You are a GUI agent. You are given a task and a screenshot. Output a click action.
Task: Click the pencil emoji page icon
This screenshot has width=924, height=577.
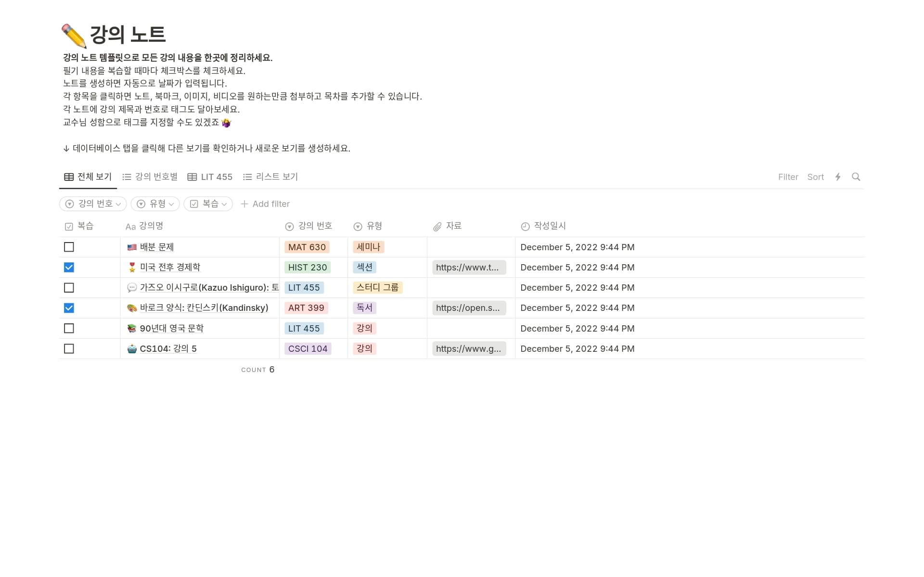point(74,36)
